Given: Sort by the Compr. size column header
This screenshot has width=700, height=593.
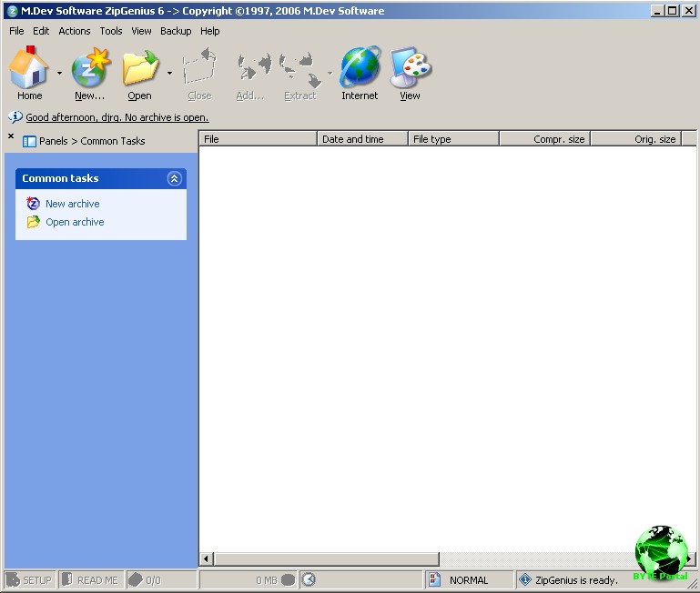Looking at the screenshot, I should 545,139.
